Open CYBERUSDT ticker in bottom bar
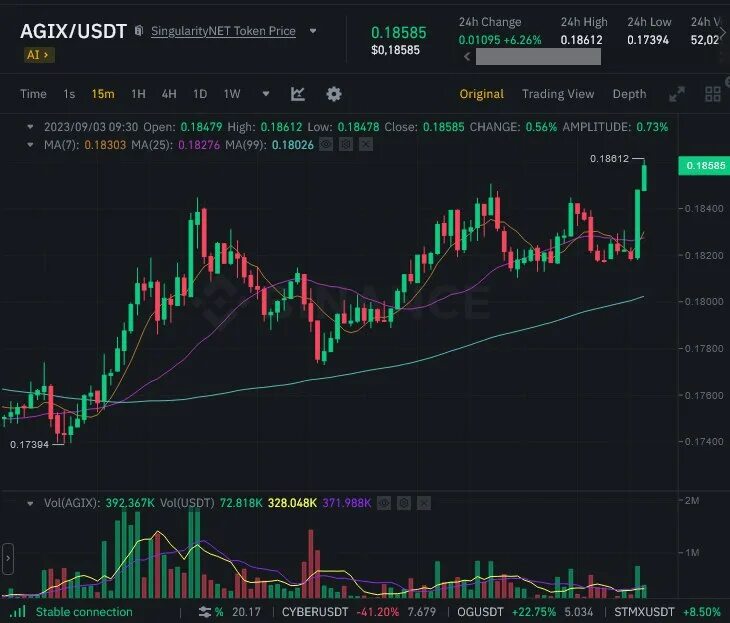This screenshot has height=623, width=730. [x=315, y=612]
